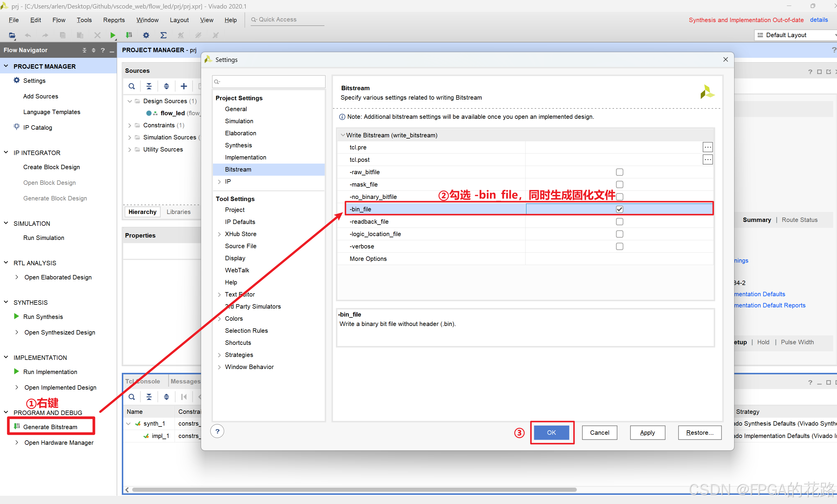Click the Quick Access search box
837x504 pixels.
tap(287, 20)
